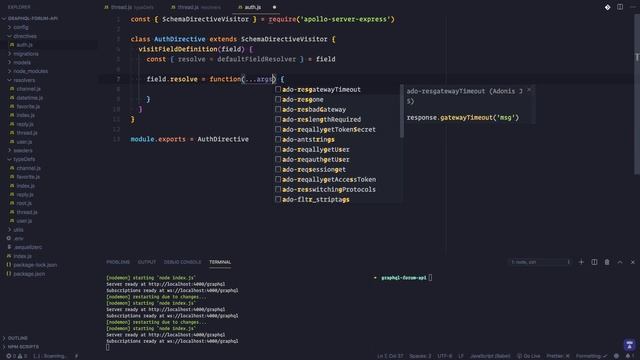Open the more actions ellipsis in editor
The image size is (640, 360).
633,7
